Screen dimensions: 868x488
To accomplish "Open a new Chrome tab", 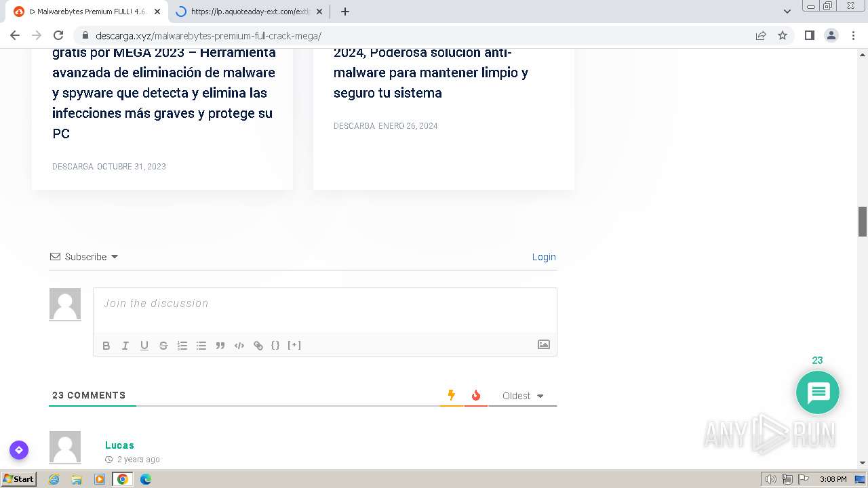I will 345,12.
